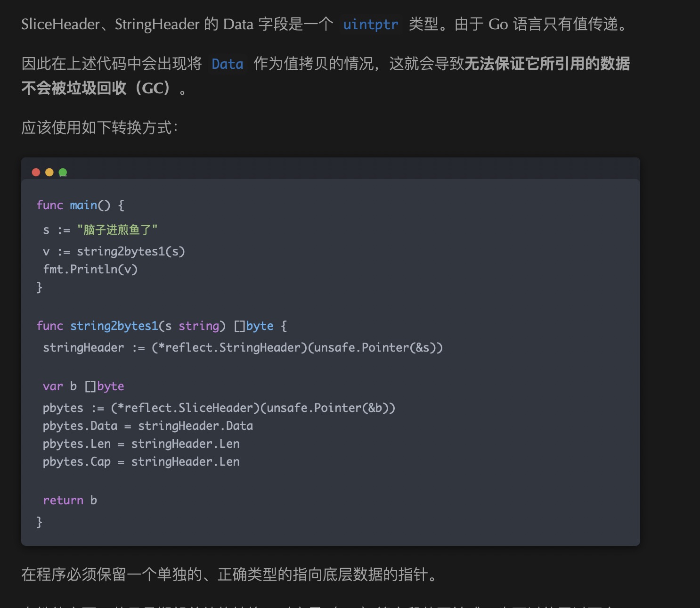The width and height of the screenshot is (700, 608).
Task: Click the line 'fmt.Println(v)'
Action: (x=90, y=270)
